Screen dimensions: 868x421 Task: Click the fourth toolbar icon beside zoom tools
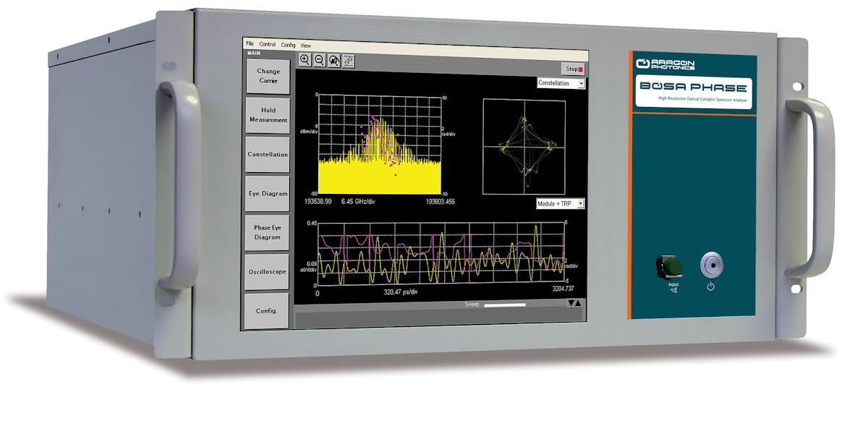pyautogui.click(x=348, y=61)
